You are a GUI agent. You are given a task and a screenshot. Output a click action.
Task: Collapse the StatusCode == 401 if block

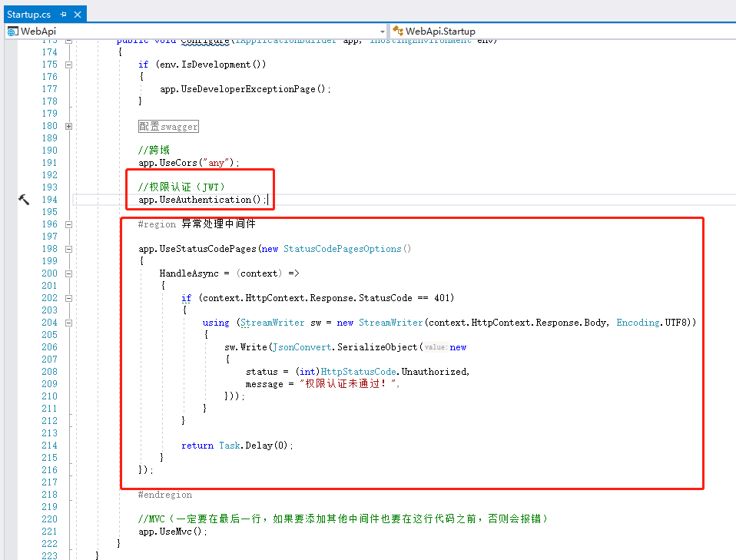(x=68, y=298)
